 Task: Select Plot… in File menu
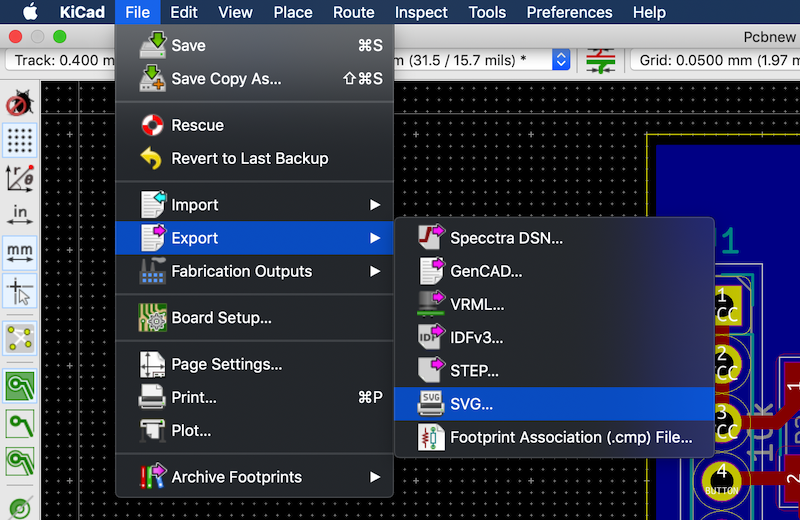pyautogui.click(x=254, y=430)
